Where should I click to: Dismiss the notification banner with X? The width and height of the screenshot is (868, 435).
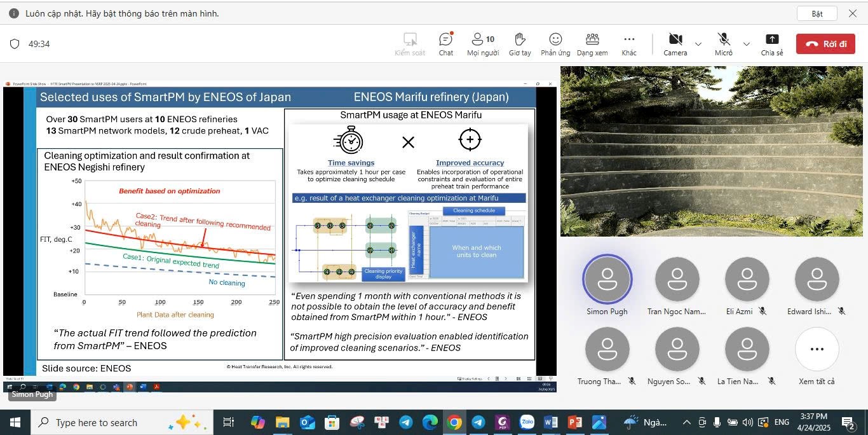point(853,13)
